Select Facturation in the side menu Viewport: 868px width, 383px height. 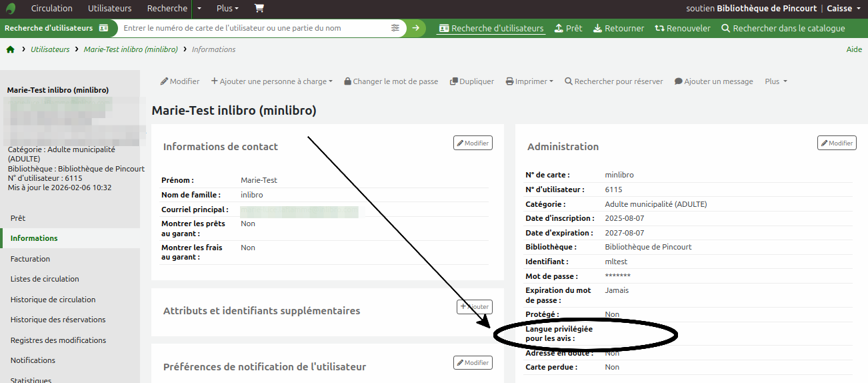click(30, 259)
